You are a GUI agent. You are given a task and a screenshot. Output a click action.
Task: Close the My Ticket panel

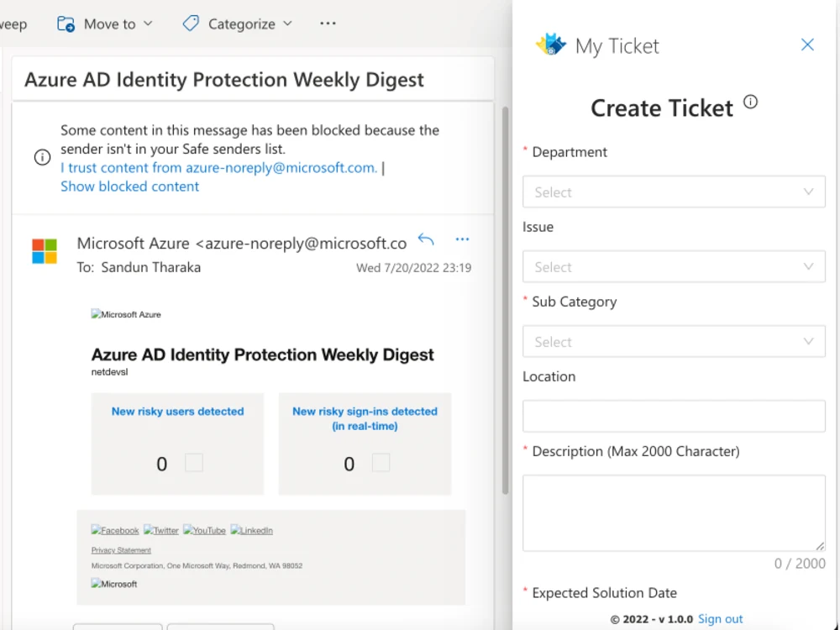[807, 45]
